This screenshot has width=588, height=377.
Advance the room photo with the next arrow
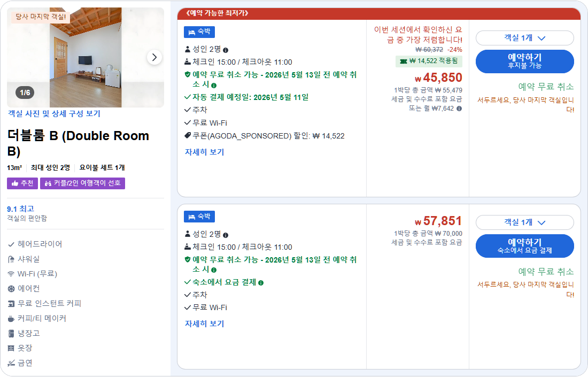[x=153, y=57]
